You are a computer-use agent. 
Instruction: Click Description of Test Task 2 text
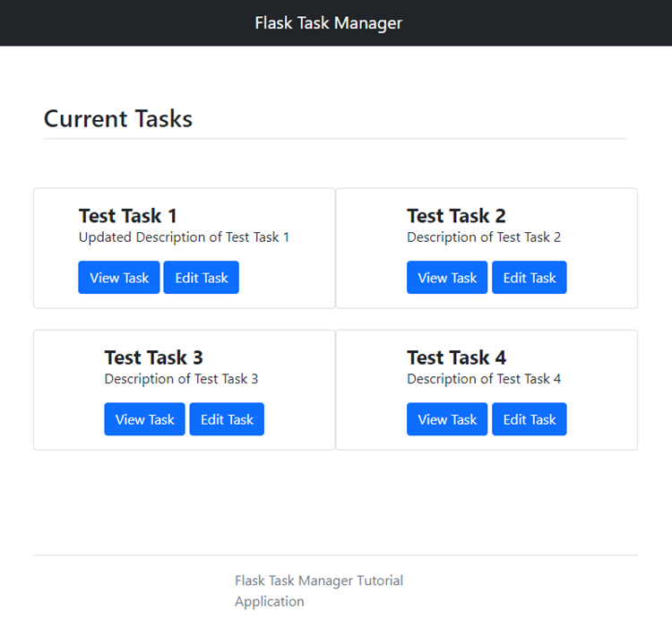(484, 237)
